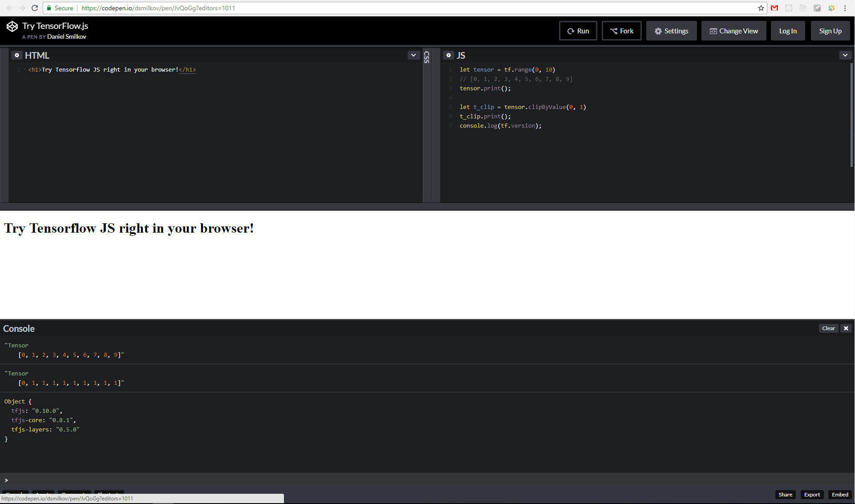
Task: Expand the JS editor dropdown chevron
Action: coord(845,55)
